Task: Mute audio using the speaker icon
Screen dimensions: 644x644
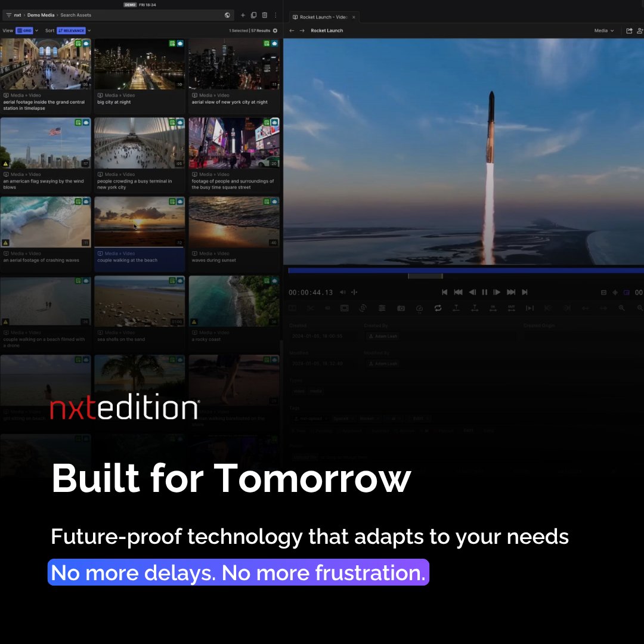Action: point(342,292)
